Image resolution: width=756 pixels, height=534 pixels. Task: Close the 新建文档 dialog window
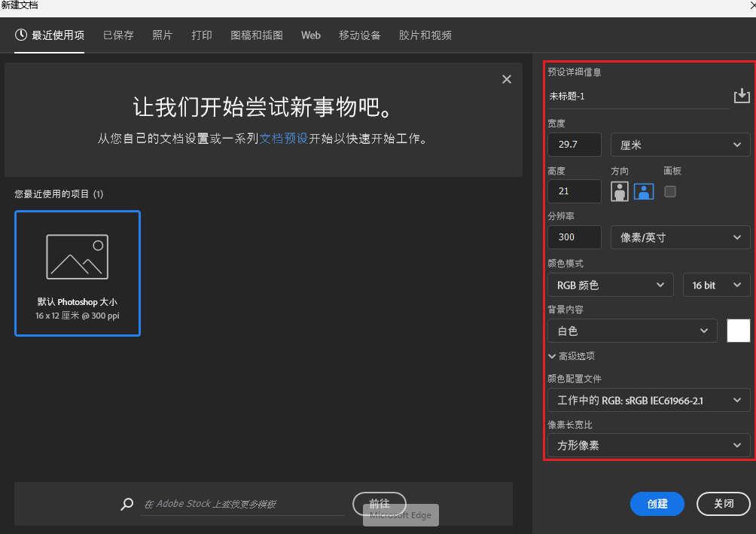click(751, 5)
